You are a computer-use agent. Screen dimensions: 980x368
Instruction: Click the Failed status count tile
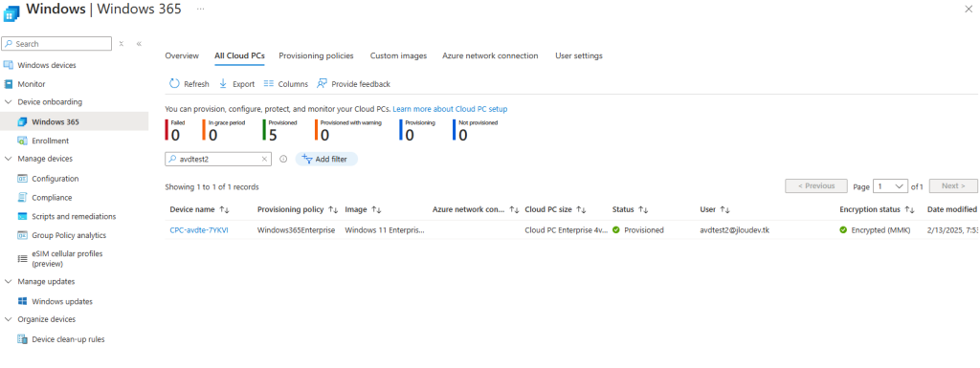[x=176, y=130]
